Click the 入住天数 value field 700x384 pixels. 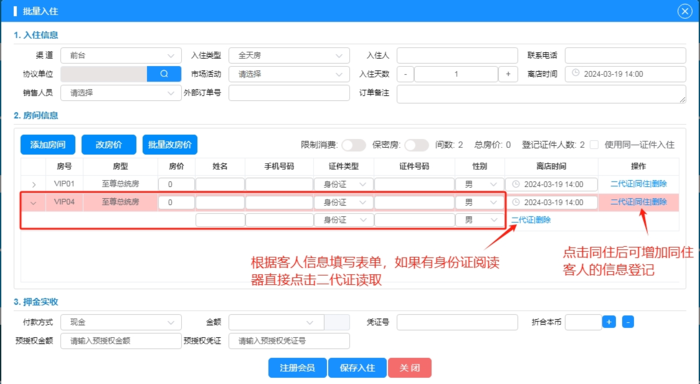[456, 74]
